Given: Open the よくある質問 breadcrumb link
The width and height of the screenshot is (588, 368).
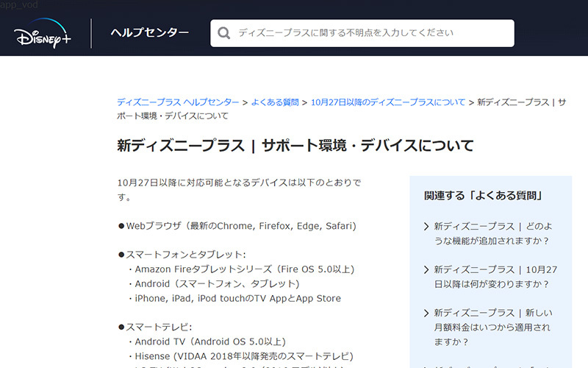Looking at the screenshot, I should [275, 102].
